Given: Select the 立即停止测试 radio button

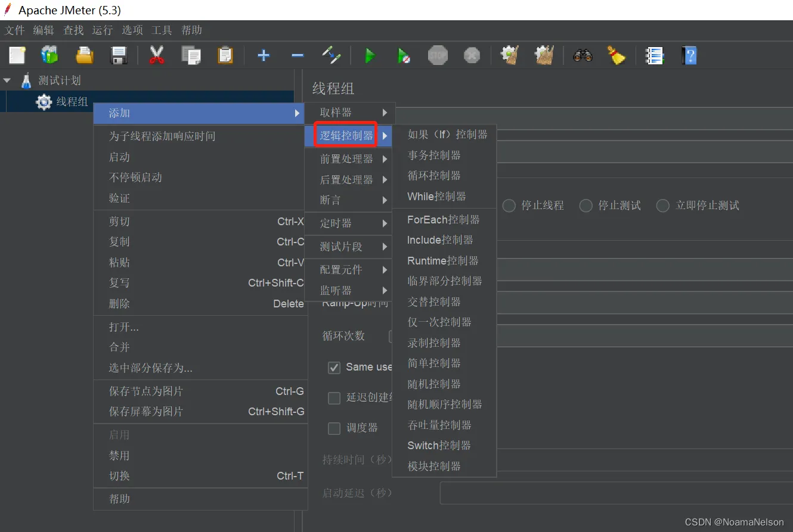Looking at the screenshot, I should (x=662, y=206).
